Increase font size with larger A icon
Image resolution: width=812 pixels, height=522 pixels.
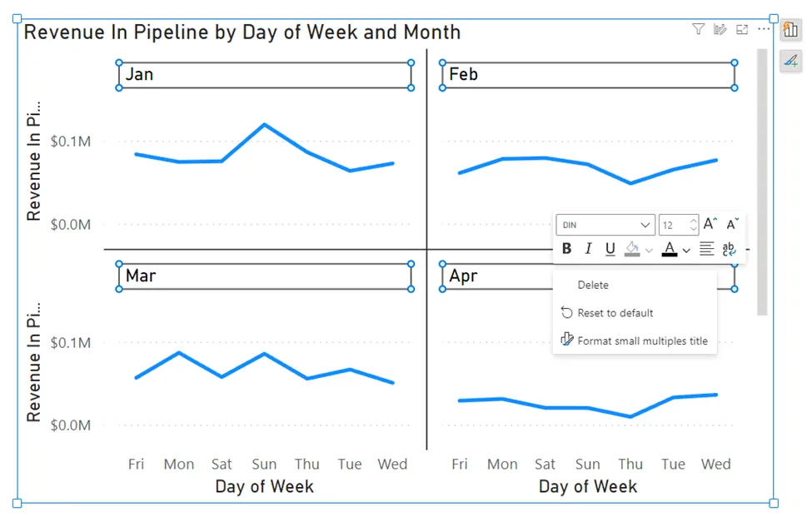tap(710, 224)
